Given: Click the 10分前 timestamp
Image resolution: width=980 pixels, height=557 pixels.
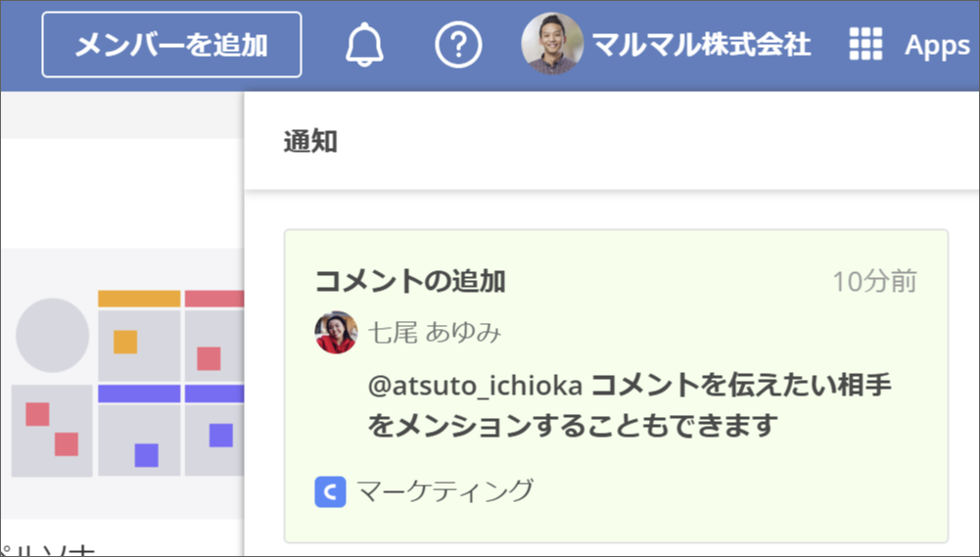Looking at the screenshot, I should point(874,282).
